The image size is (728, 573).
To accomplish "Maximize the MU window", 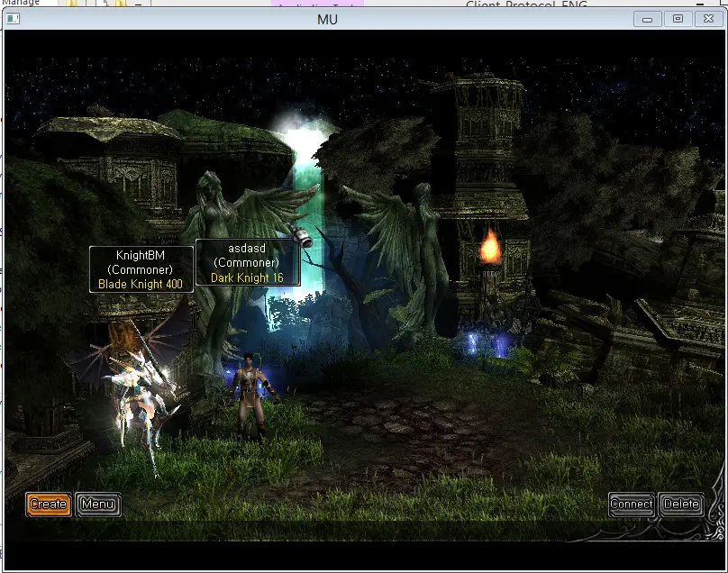I will coord(678,19).
